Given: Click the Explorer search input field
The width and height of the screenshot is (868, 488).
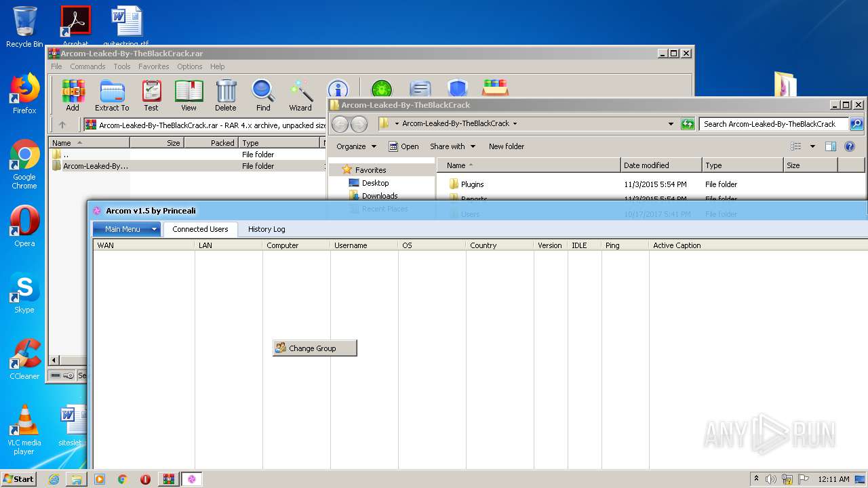Looking at the screenshot, I should [774, 124].
